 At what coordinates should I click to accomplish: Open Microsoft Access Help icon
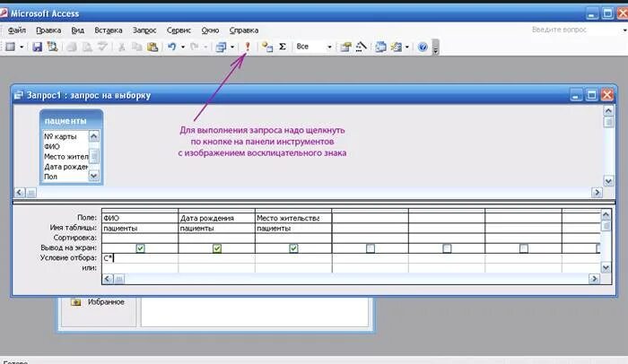click(x=423, y=47)
